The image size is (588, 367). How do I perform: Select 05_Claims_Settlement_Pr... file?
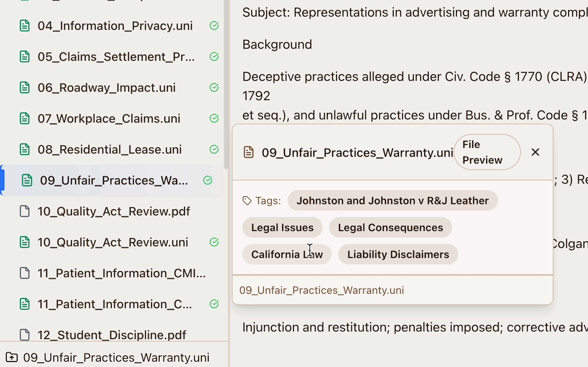[116, 57]
